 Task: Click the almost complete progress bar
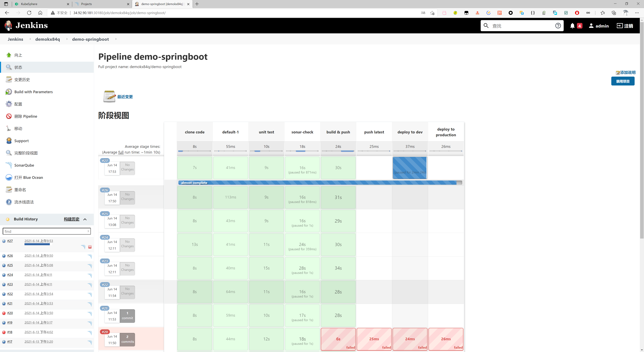coord(320,183)
